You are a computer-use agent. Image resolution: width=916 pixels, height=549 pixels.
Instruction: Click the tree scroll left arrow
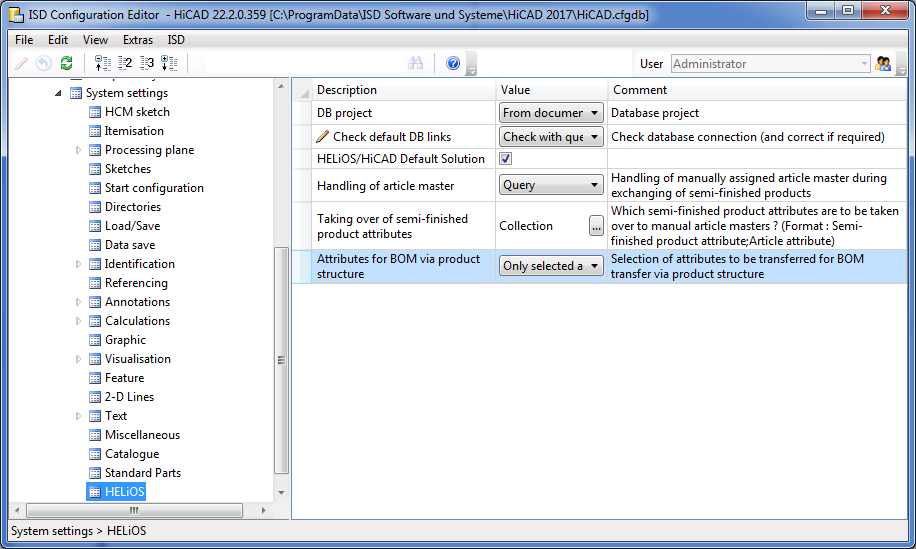pos(17,510)
